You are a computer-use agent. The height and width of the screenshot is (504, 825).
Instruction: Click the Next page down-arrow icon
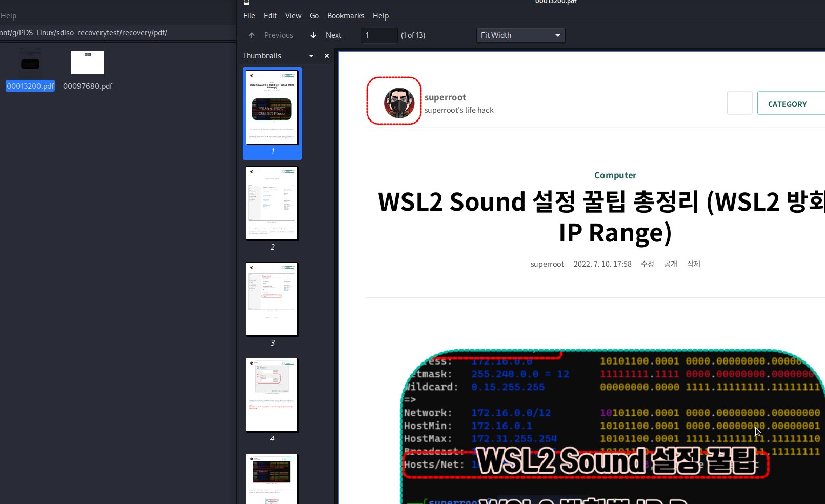tap(313, 35)
